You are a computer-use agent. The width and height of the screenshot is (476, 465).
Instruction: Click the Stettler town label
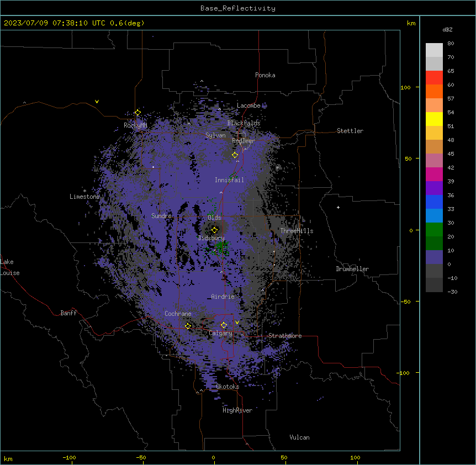pos(350,131)
